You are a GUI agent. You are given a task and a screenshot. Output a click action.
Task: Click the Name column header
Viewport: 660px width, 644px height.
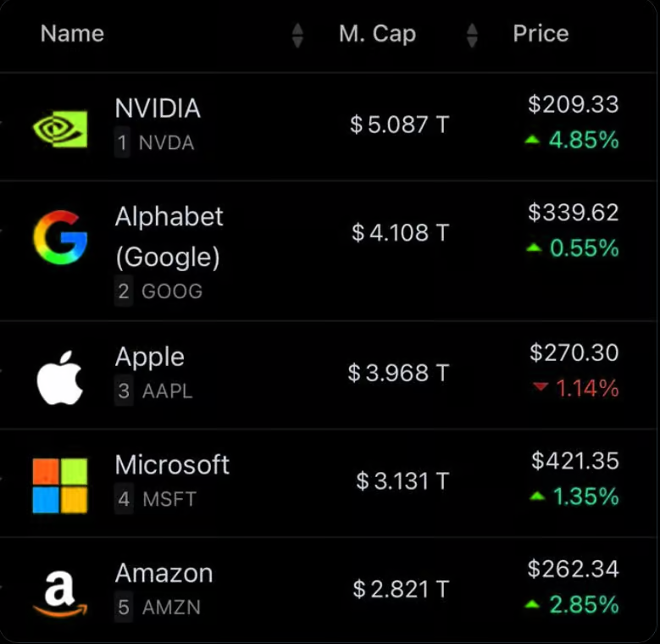coord(72,34)
